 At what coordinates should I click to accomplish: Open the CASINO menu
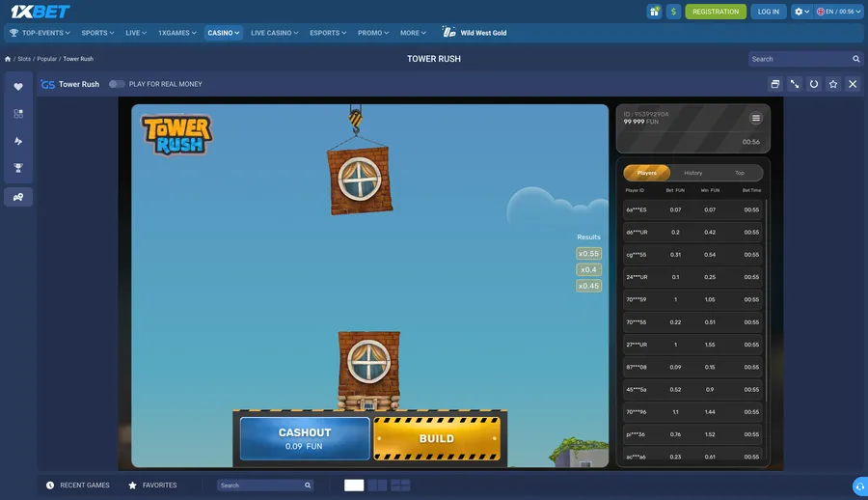(x=223, y=33)
